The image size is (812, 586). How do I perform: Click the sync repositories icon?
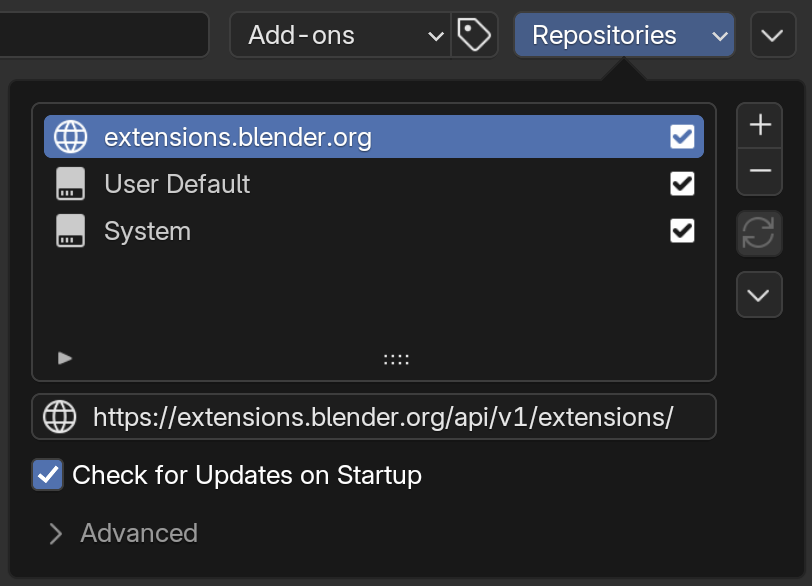[x=759, y=233]
